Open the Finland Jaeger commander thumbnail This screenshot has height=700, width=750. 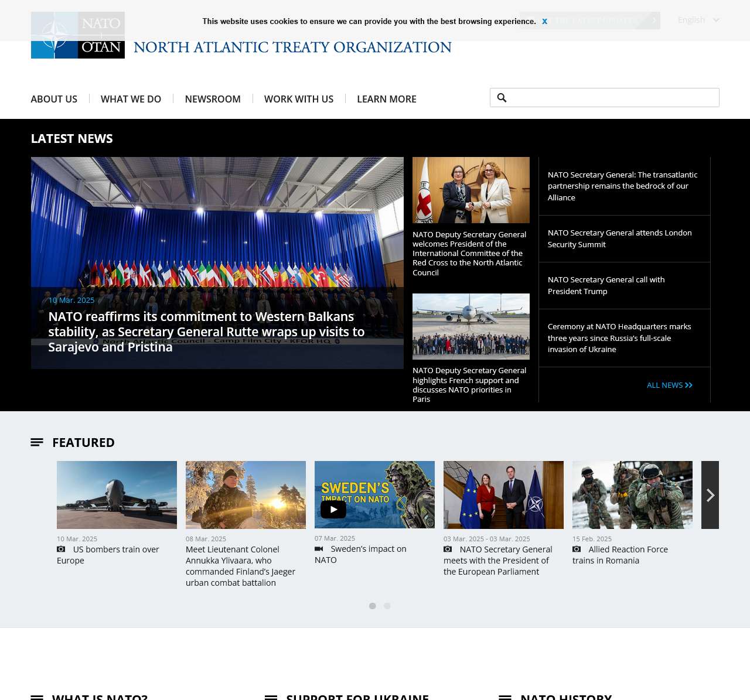246,495
